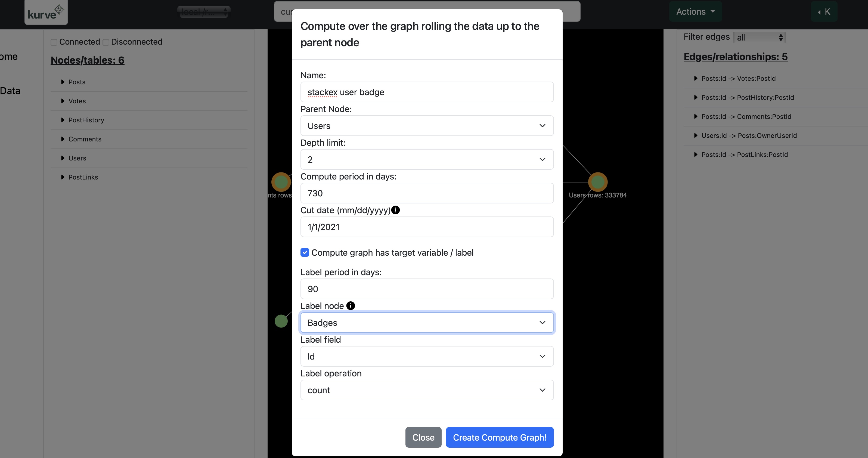Click the kurve logo icon
The height and width of the screenshot is (458, 868).
[46, 12]
